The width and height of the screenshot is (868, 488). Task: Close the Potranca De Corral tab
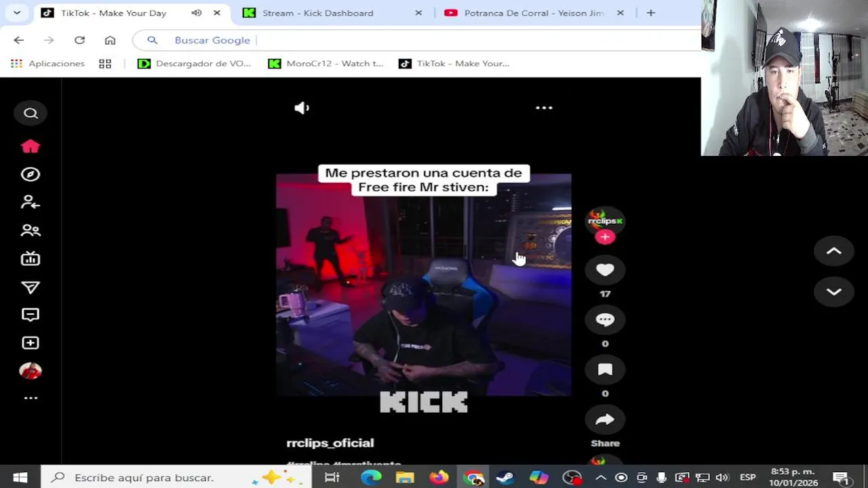click(x=620, y=13)
